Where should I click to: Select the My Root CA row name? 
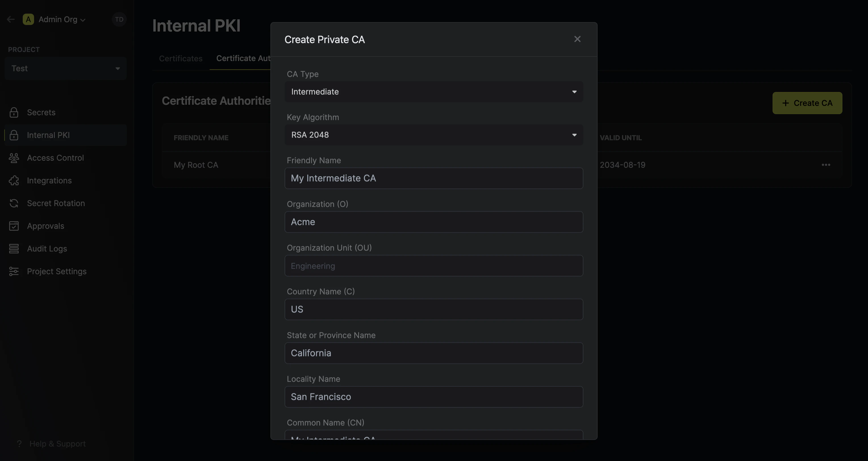click(x=196, y=165)
